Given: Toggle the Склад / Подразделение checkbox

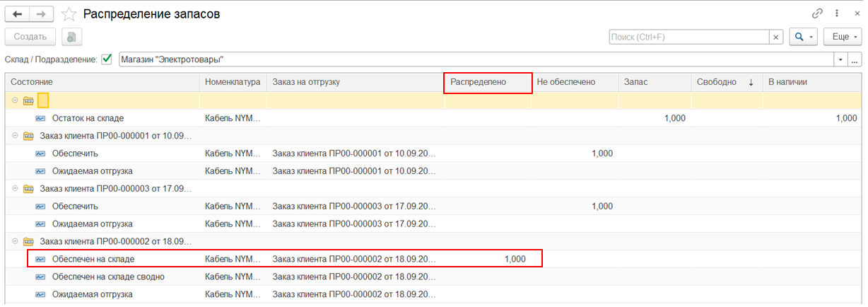Looking at the screenshot, I should (107, 59).
